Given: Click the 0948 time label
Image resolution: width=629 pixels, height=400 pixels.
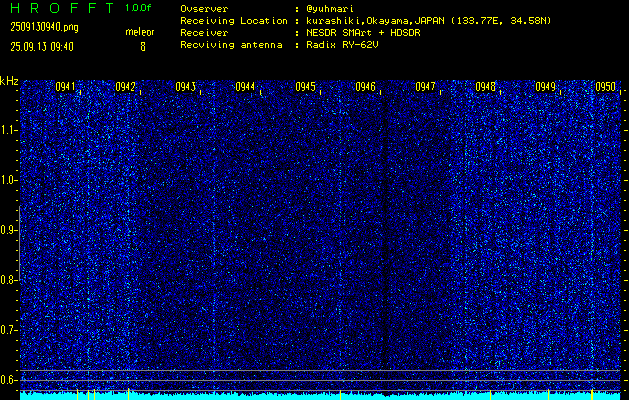Looking at the screenshot, I should [x=485, y=87].
